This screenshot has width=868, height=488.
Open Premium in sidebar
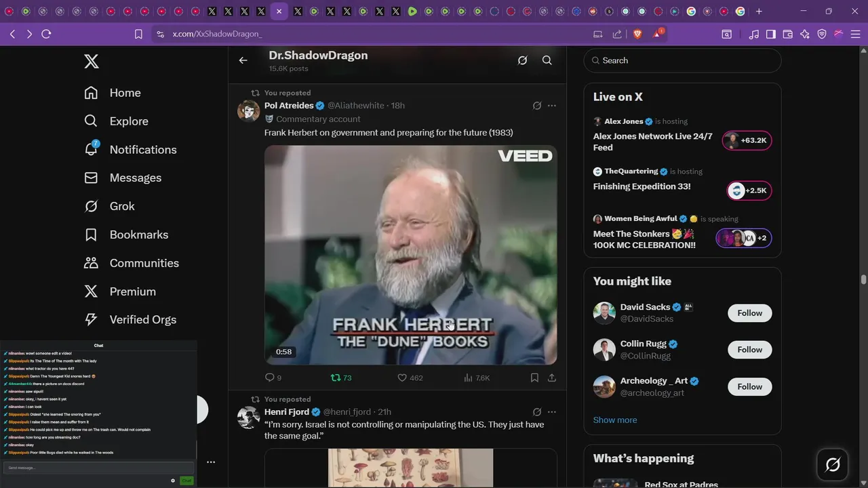point(120,291)
